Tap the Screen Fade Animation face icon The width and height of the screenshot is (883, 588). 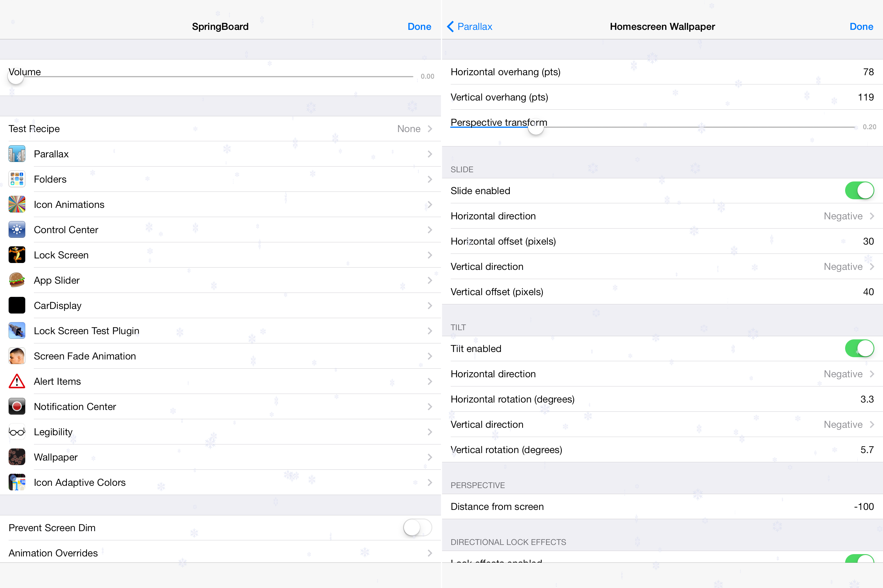click(x=17, y=356)
